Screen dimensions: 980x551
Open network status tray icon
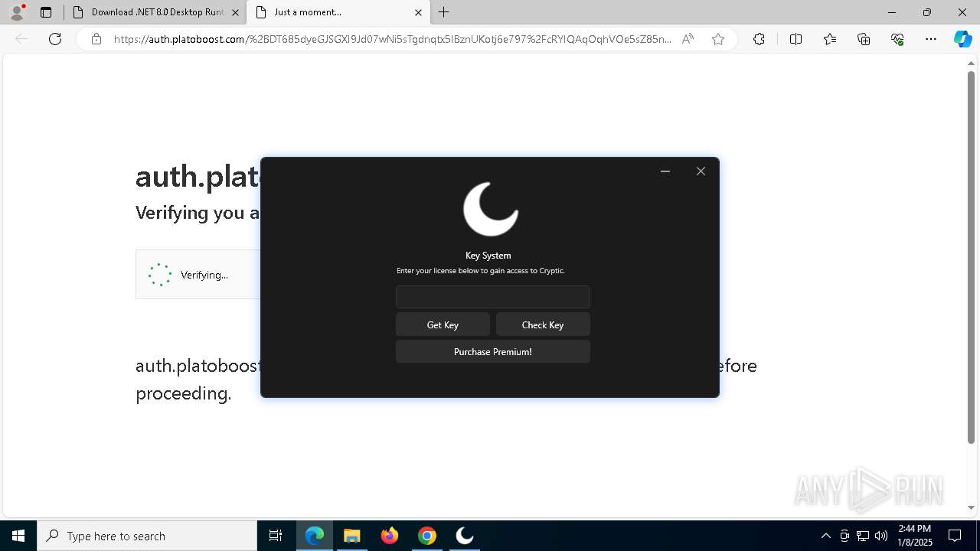[x=863, y=536]
